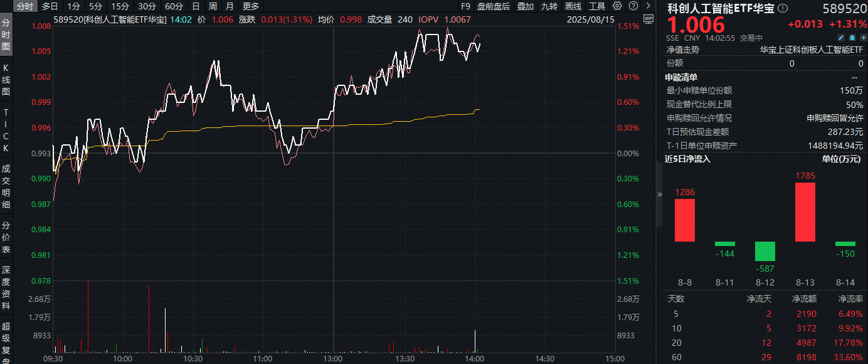The image size is (868, 364).
Task: Click the right arrow toolbar overflow icon
Action: pos(647,6)
